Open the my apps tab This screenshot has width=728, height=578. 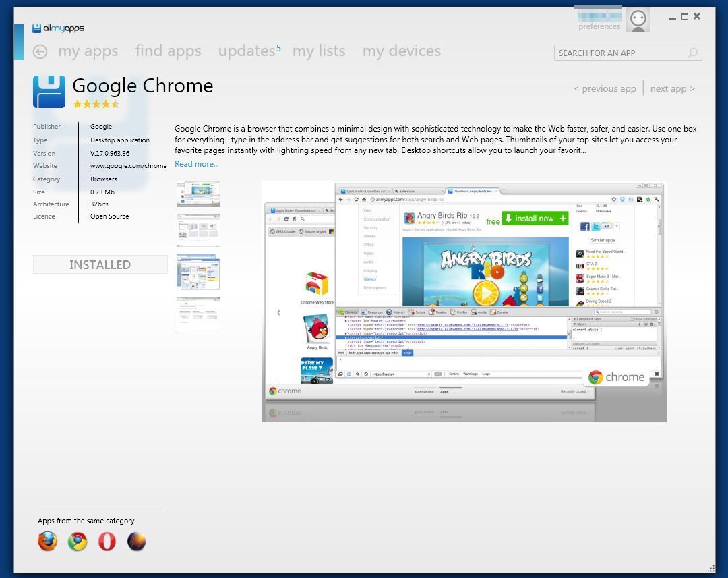point(88,51)
